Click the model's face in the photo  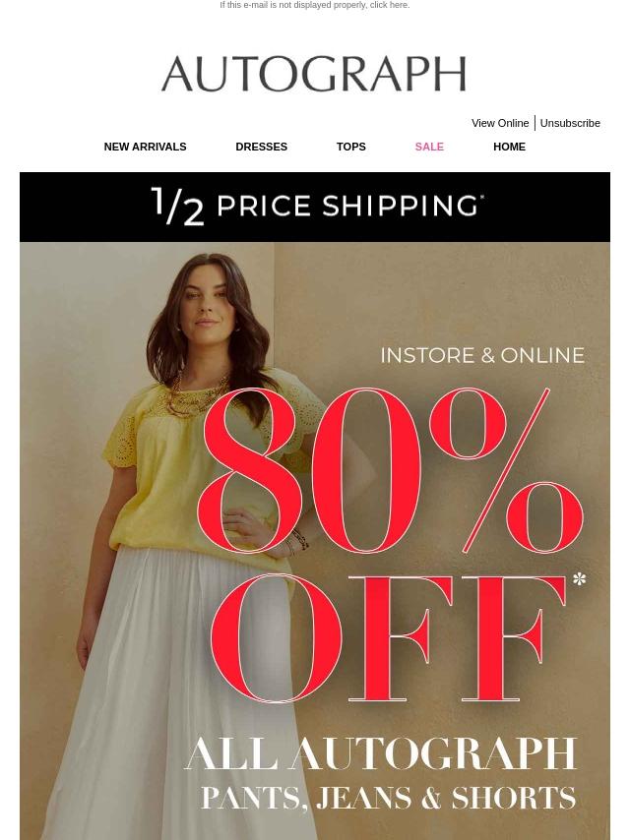(205, 304)
